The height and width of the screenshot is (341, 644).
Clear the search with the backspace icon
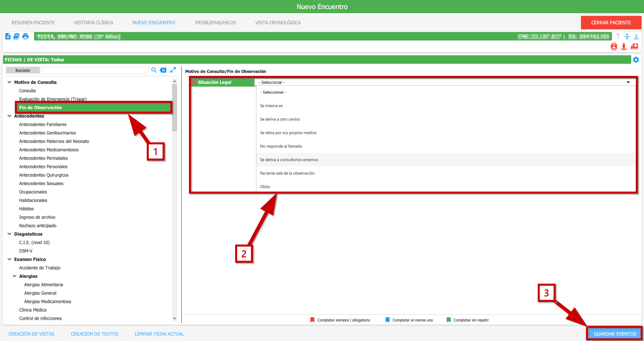(163, 70)
